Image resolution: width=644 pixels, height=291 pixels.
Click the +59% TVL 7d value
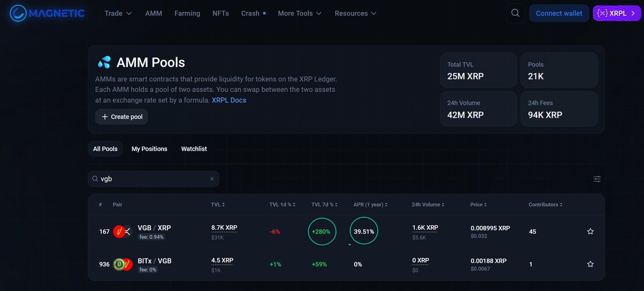[x=319, y=264]
